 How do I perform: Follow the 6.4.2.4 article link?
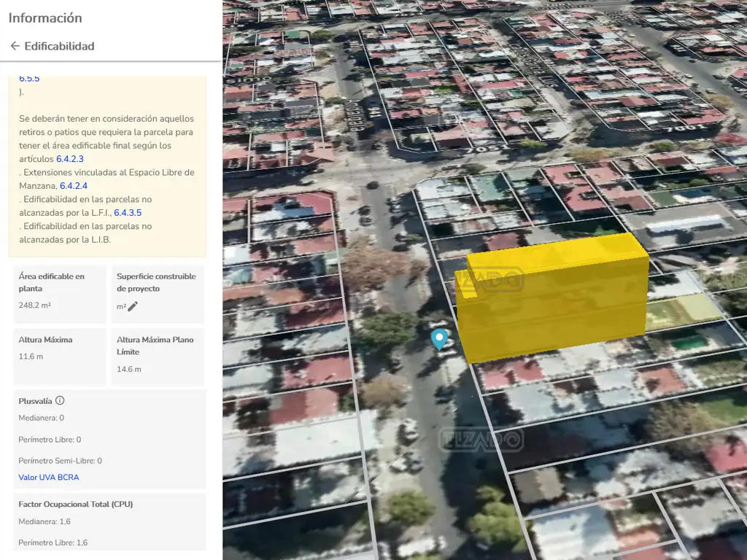[x=74, y=186]
